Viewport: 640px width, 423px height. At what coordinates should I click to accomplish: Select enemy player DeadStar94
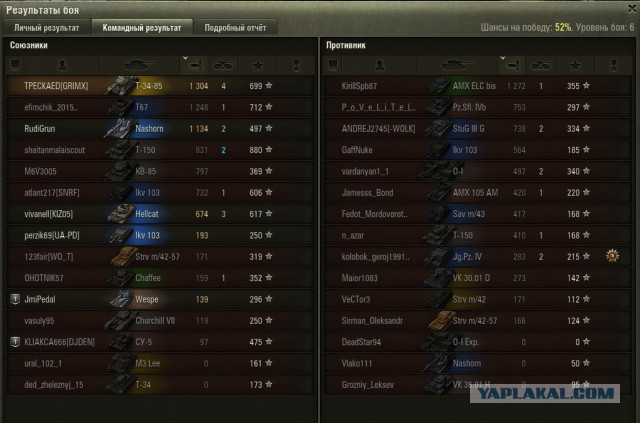(x=361, y=342)
